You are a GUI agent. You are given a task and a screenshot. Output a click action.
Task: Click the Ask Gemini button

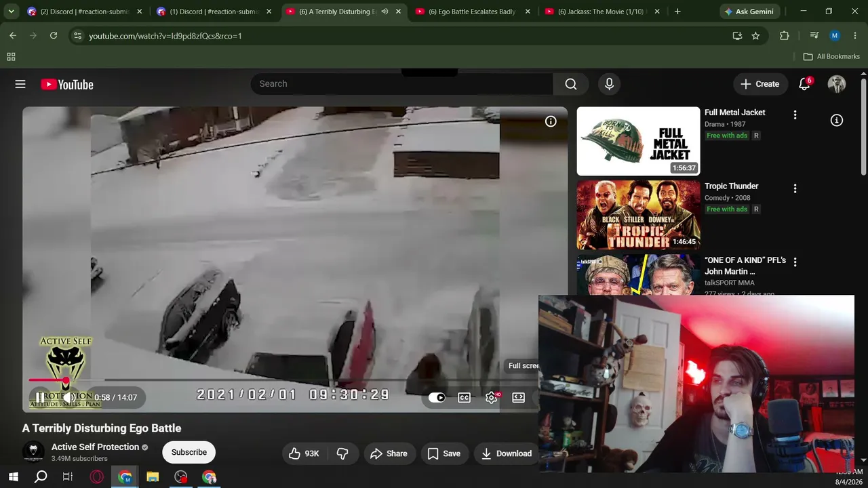coord(751,12)
